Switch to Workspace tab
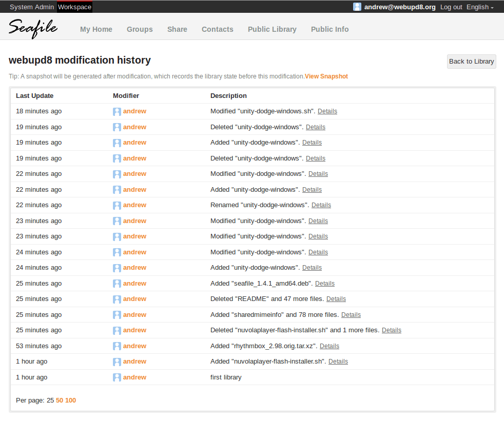The height and width of the screenshot is (421, 504). pyautogui.click(x=74, y=7)
